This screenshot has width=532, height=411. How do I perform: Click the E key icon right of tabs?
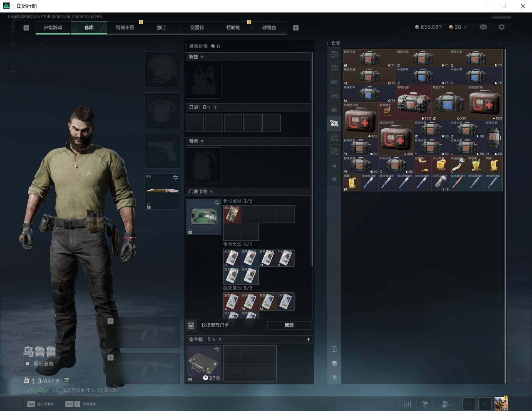point(296,28)
